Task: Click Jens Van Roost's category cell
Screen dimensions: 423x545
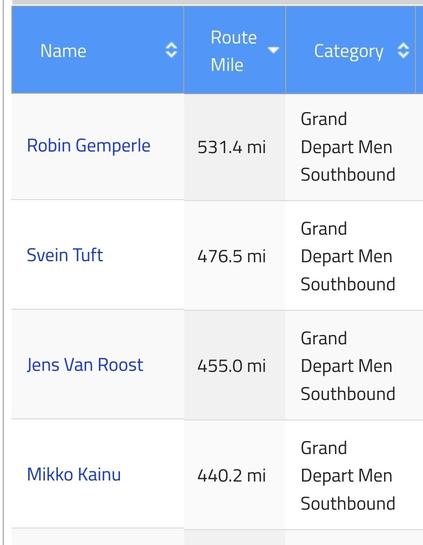Action: [354, 366]
